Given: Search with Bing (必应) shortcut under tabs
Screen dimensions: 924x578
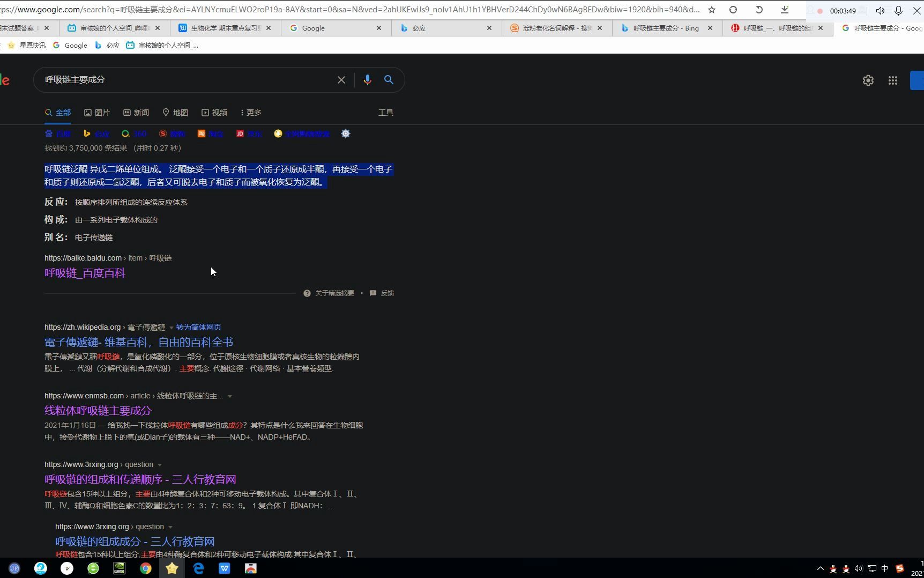Looking at the screenshot, I should pos(96,134).
